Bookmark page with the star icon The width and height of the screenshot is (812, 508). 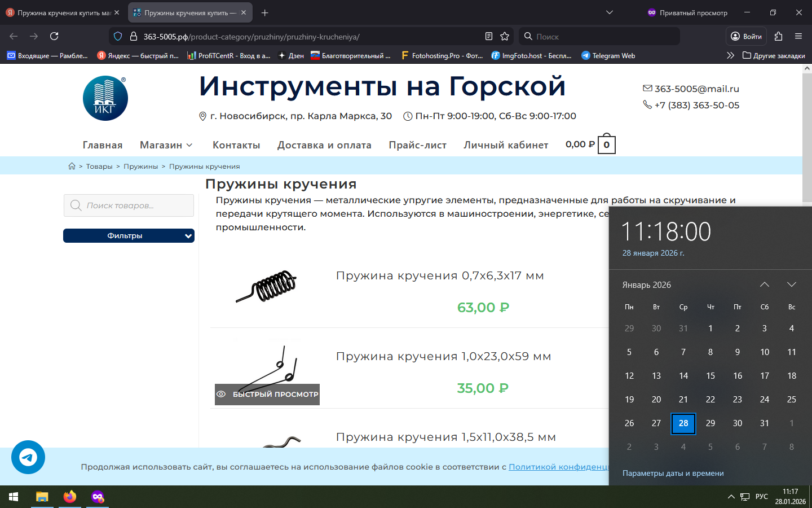[505, 36]
